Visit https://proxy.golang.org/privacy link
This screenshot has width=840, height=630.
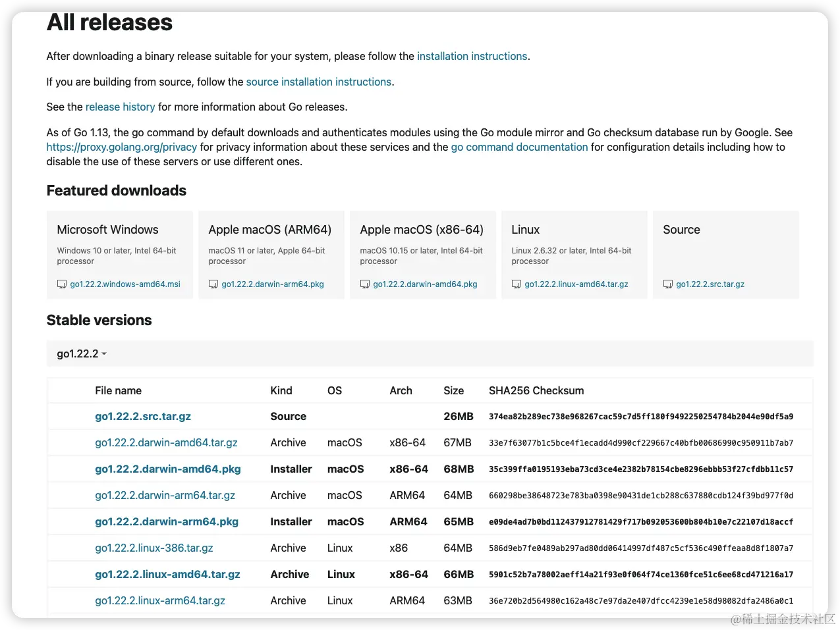122,147
